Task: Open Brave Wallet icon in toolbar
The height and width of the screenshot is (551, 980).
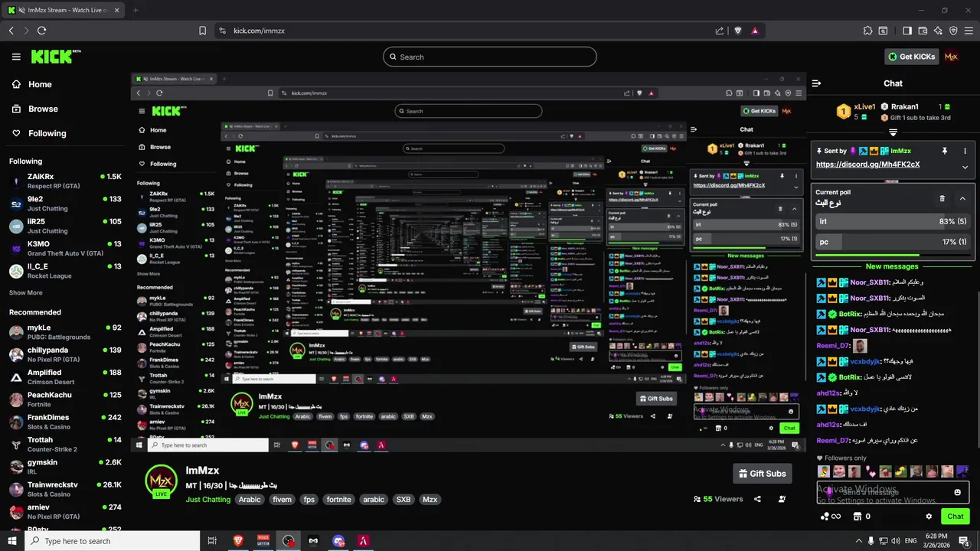Action: pos(923,31)
